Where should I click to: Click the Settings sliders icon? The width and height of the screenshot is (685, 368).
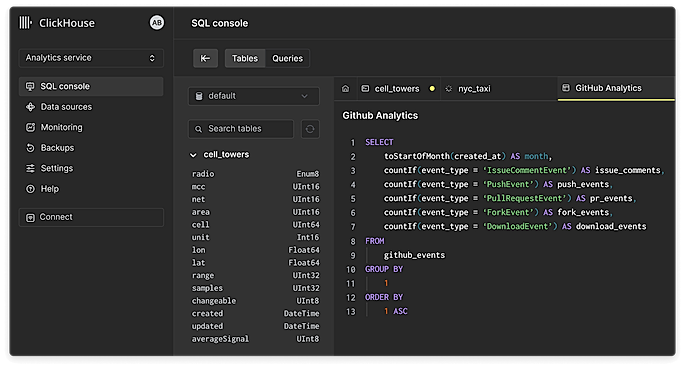coord(30,168)
